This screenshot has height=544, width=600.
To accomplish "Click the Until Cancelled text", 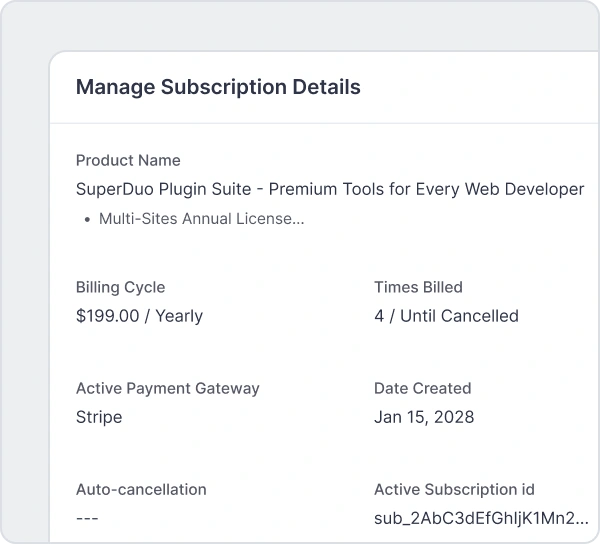I will click(x=459, y=316).
